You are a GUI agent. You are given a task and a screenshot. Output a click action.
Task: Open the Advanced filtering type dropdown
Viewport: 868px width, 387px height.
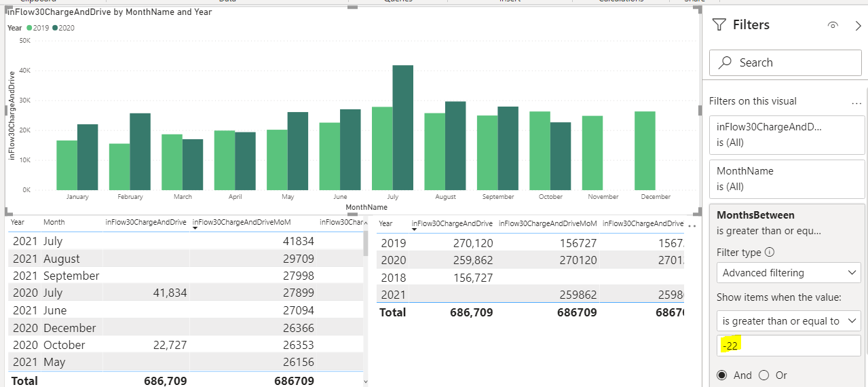tap(789, 273)
